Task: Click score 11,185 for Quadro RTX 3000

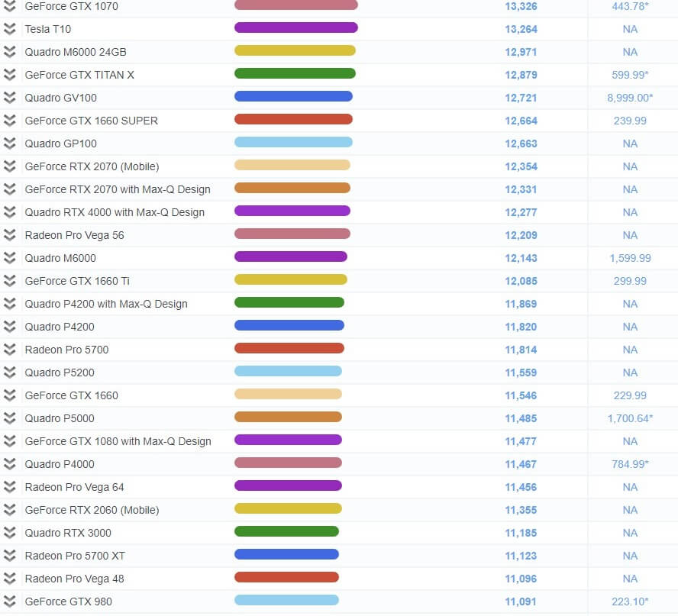Action: pyautogui.click(x=521, y=534)
